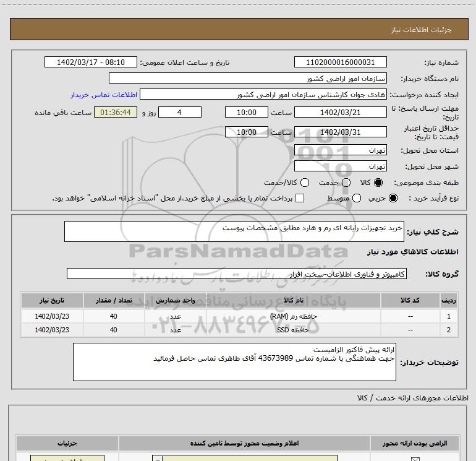
Task: Click the الزامی بودن ارائه مجوز header
Action: [415, 444]
